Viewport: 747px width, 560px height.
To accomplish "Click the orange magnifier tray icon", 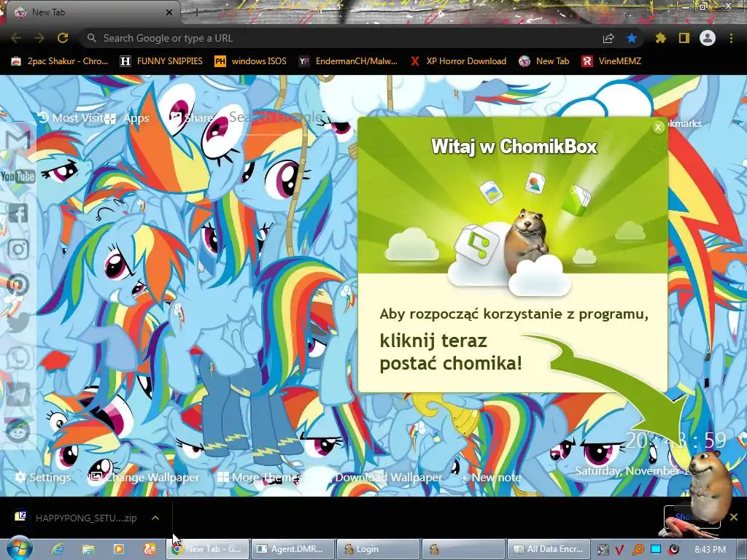I will tap(638, 550).
